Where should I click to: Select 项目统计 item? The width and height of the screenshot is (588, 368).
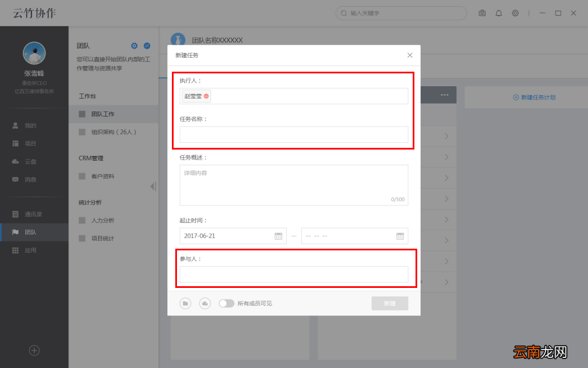[114, 239]
